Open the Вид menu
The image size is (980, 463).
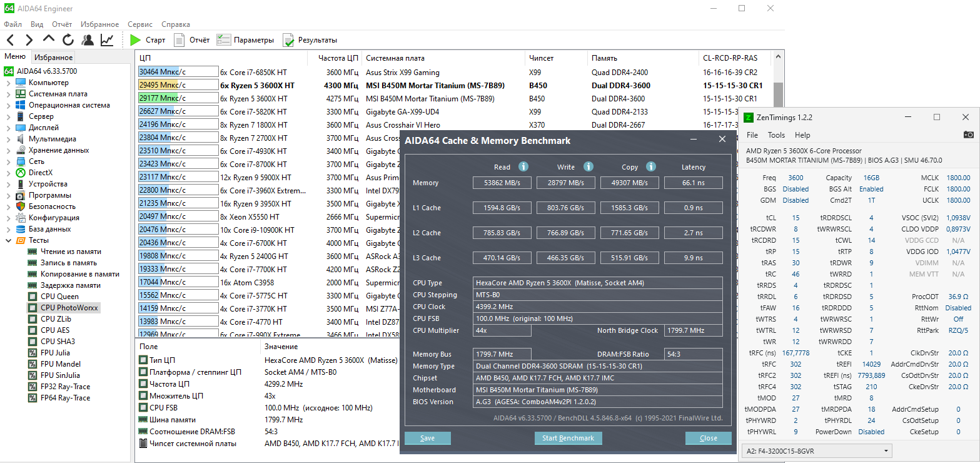[x=37, y=24]
